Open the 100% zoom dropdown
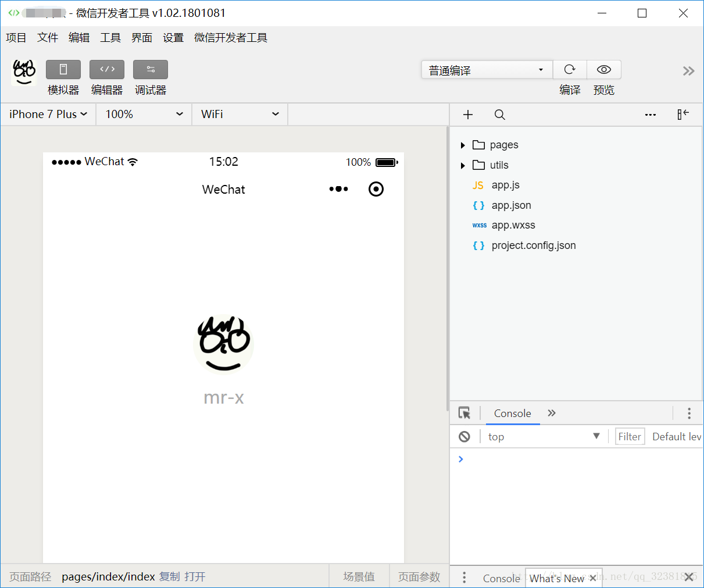Viewport: 704px width, 588px height. (x=144, y=114)
